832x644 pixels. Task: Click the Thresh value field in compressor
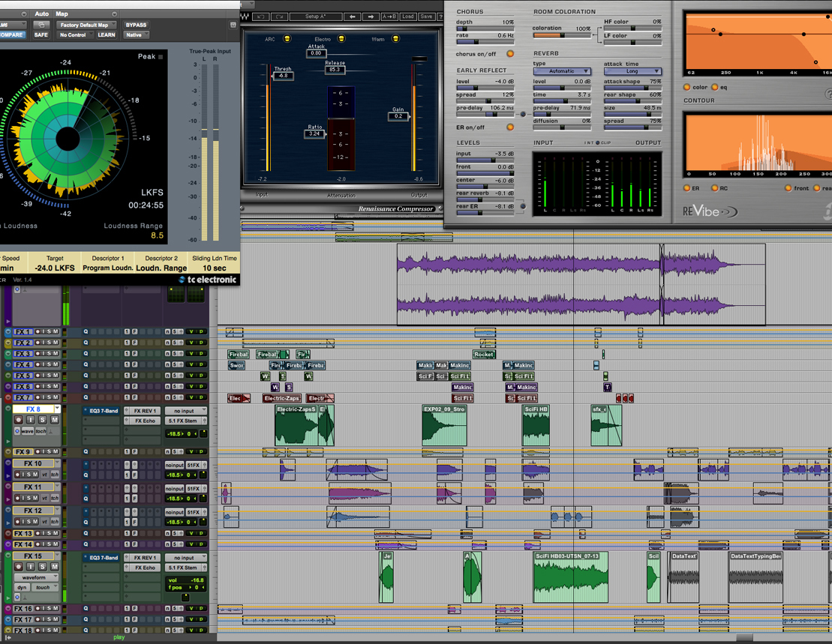[x=283, y=76]
